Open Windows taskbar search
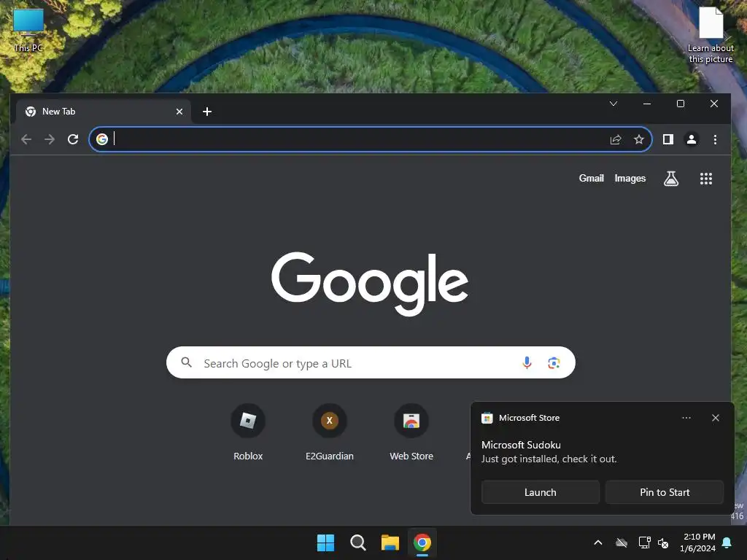747x560 pixels. click(357, 542)
